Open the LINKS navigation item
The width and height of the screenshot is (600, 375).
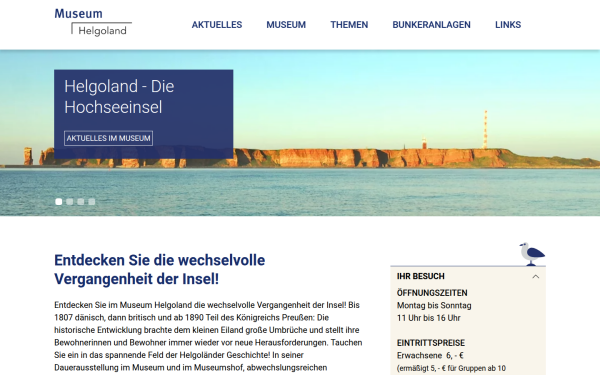tap(508, 25)
